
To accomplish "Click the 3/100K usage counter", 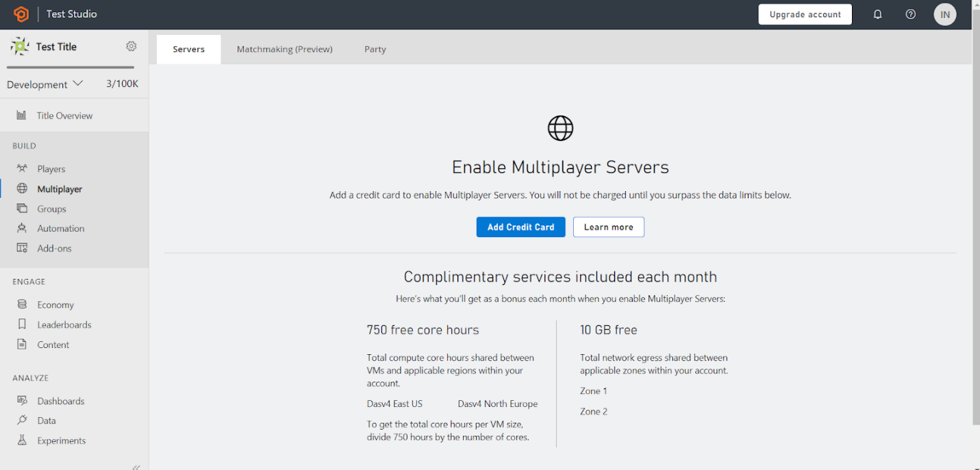I will click(x=123, y=84).
